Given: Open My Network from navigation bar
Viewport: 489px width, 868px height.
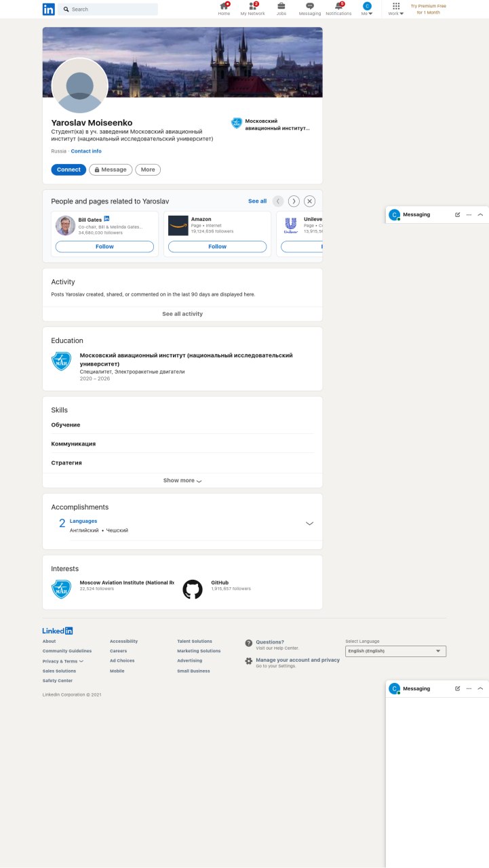Looking at the screenshot, I should 252,9.
